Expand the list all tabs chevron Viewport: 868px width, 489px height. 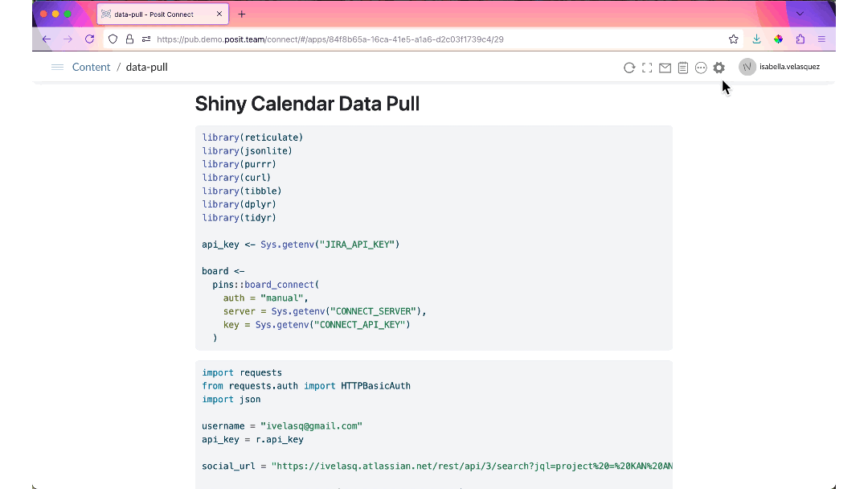point(800,14)
